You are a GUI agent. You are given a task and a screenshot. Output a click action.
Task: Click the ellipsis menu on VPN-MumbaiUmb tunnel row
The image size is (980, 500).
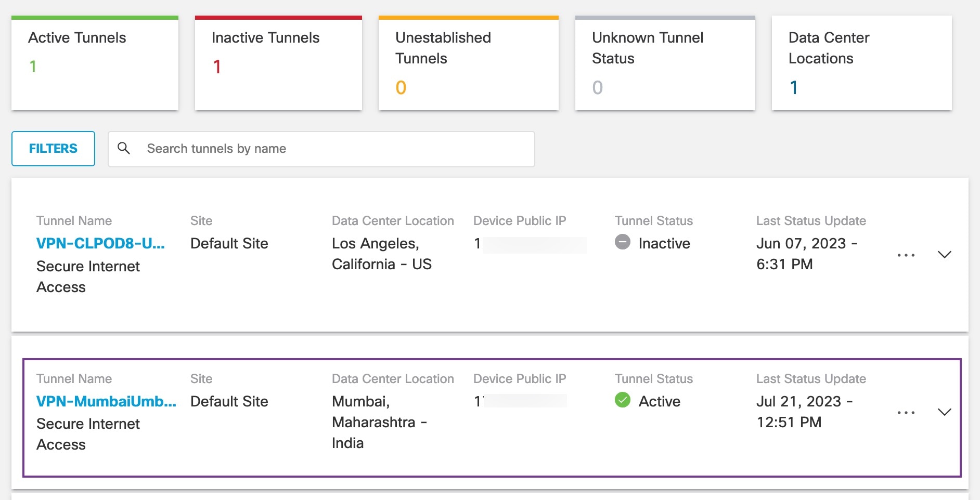(x=906, y=412)
